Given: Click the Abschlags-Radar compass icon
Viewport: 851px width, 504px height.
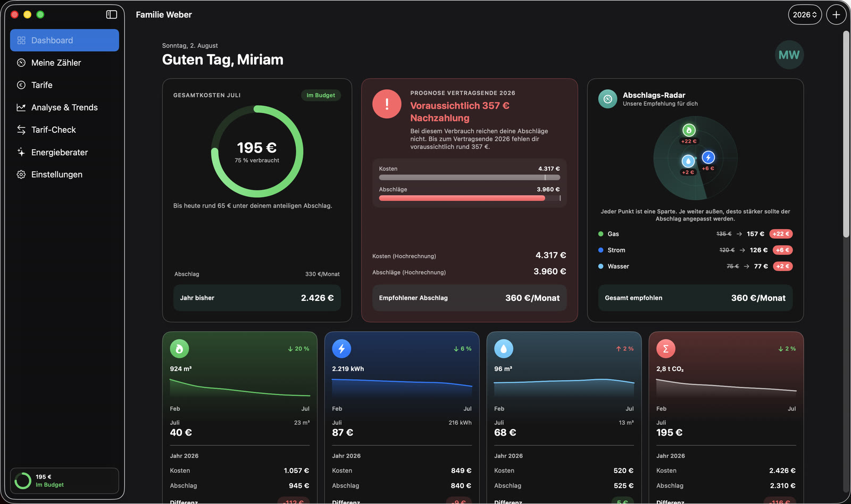Looking at the screenshot, I should coord(607,99).
